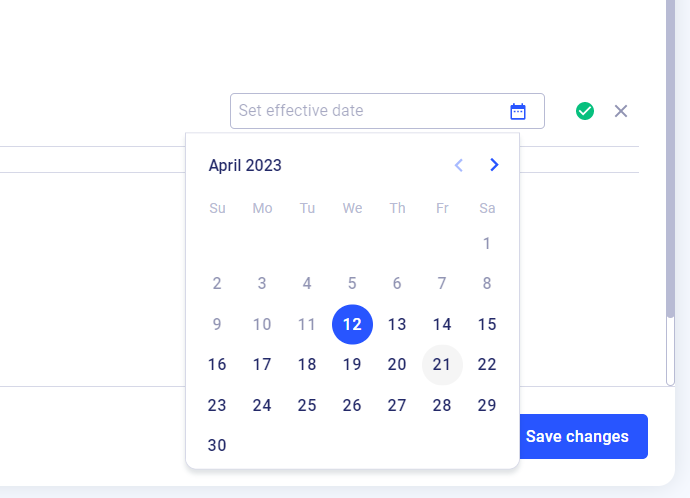Cancel editing with the gray X icon
This screenshot has height=498, width=690.
621,111
